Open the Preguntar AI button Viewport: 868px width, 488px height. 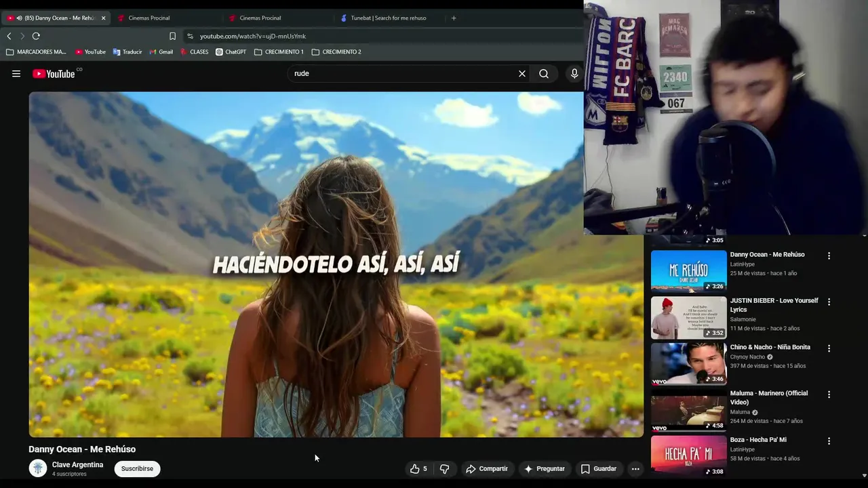(545, 468)
